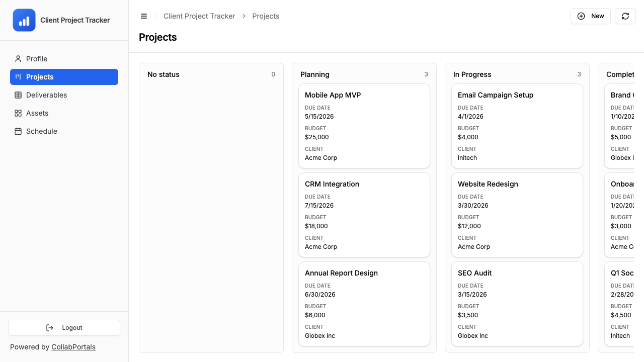Click Client Project Tracker breadcrumb

click(199, 16)
